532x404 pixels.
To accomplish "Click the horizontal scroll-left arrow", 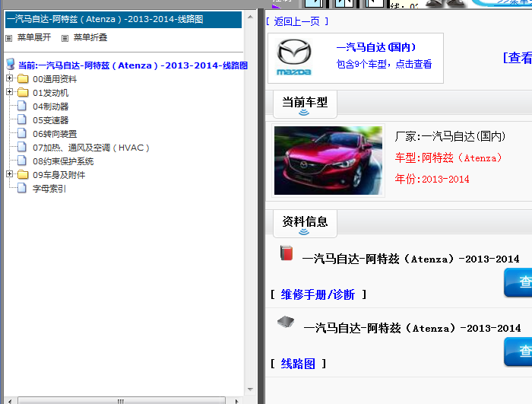I will 10,401.
